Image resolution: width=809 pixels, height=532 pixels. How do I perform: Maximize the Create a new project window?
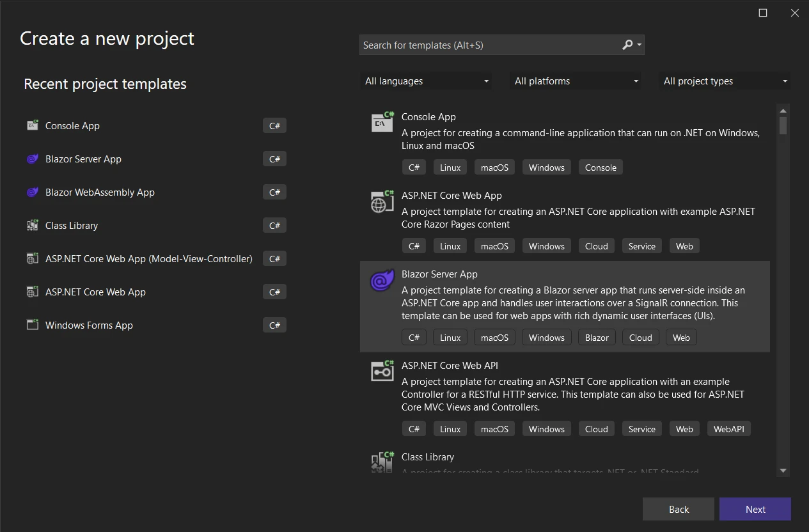(x=763, y=13)
